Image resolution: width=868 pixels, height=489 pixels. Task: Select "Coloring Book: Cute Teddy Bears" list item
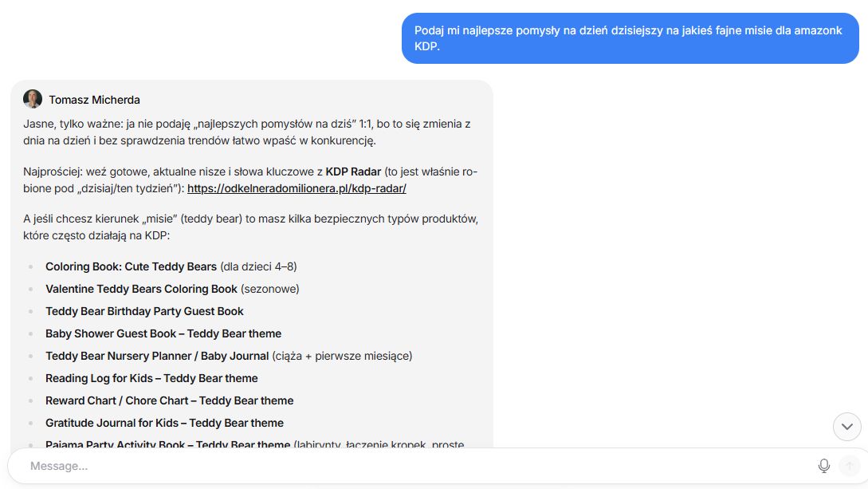131,266
